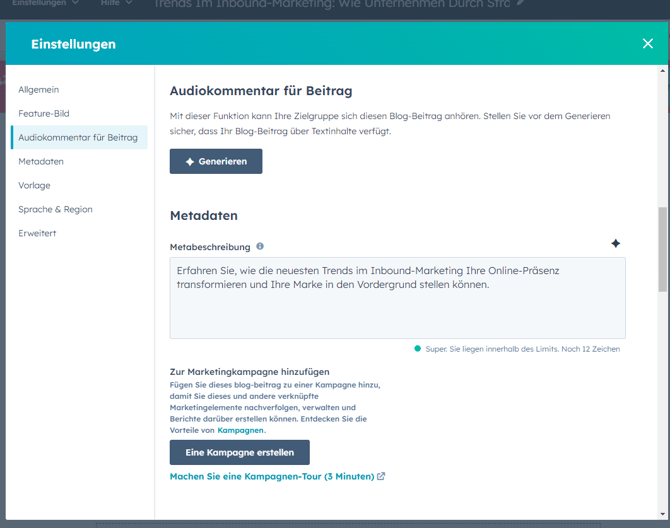Click the dialog's vertical scrollbar
The width and height of the screenshot is (670, 528).
point(661,250)
